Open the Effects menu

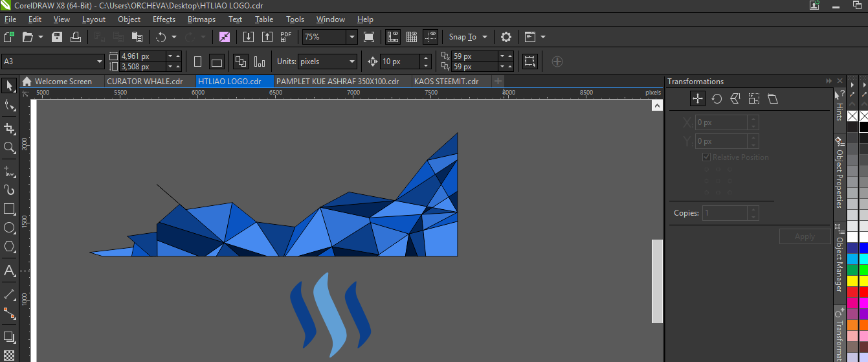click(x=164, y=19)
